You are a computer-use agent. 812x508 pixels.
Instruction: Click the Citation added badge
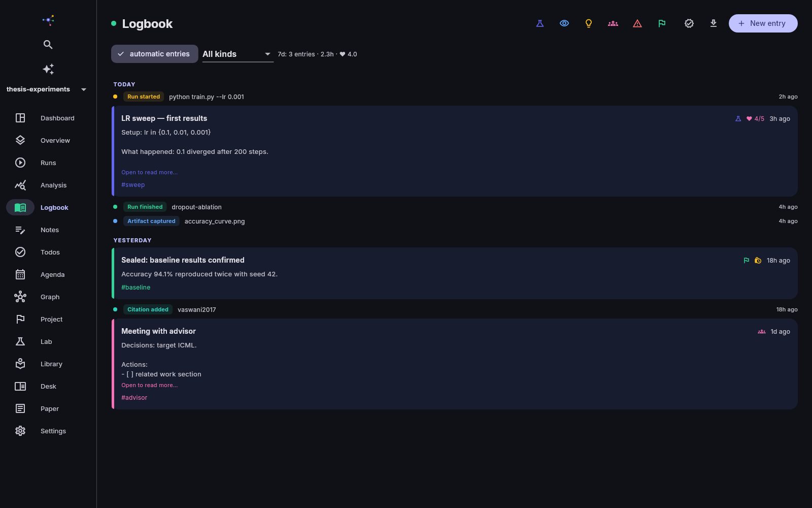[148, 309]
